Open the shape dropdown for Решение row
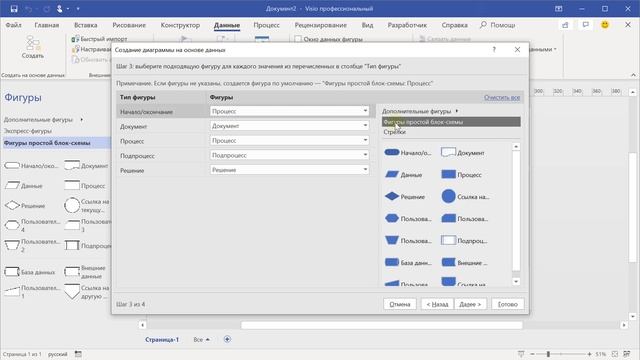 [x=365, y=170]
